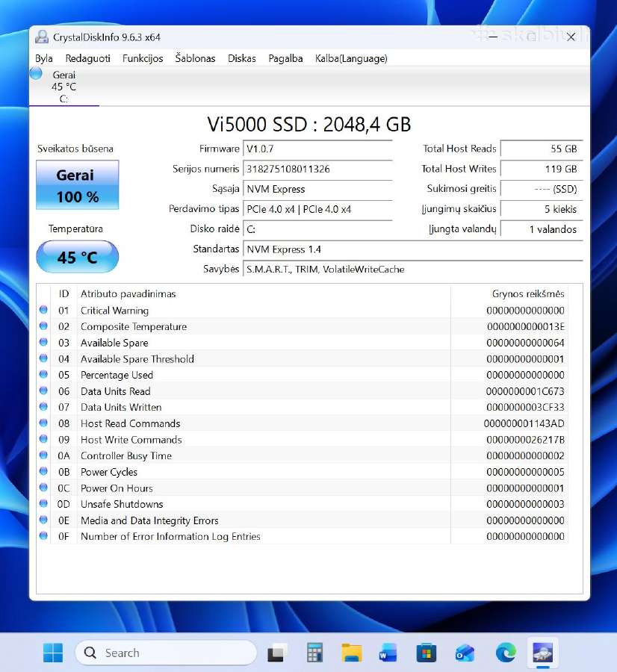Image resolution: width=617 pixels, height=672 pixels.
Task: Click the blue status dot for Host Write Commands
Action: [43, 439]
